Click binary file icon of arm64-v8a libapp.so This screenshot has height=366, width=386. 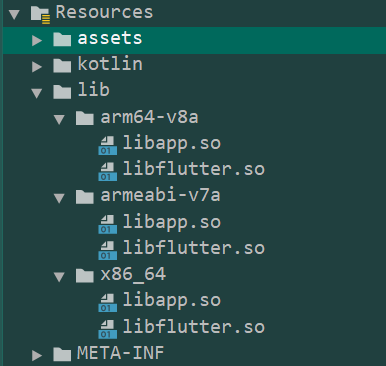point(108,145)
